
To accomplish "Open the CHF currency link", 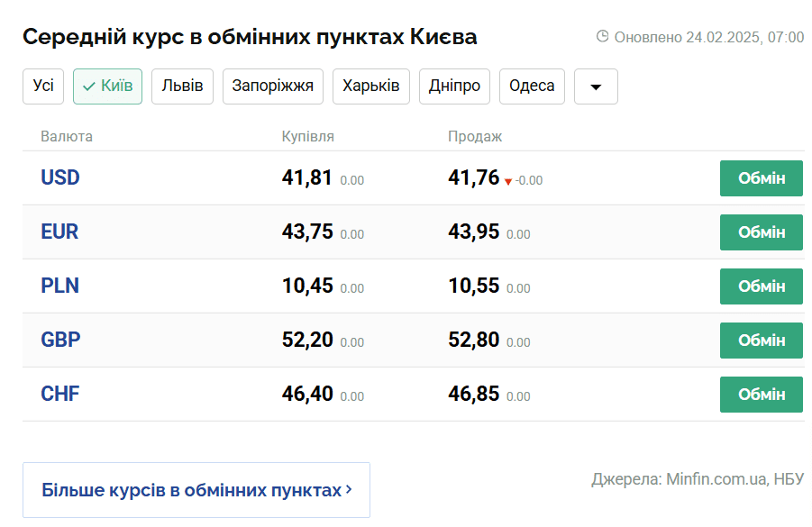I will (x=60, y=394).
